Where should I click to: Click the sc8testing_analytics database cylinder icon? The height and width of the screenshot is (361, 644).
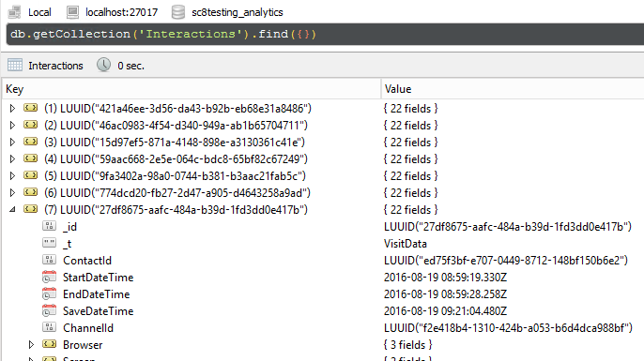point(177,12)
